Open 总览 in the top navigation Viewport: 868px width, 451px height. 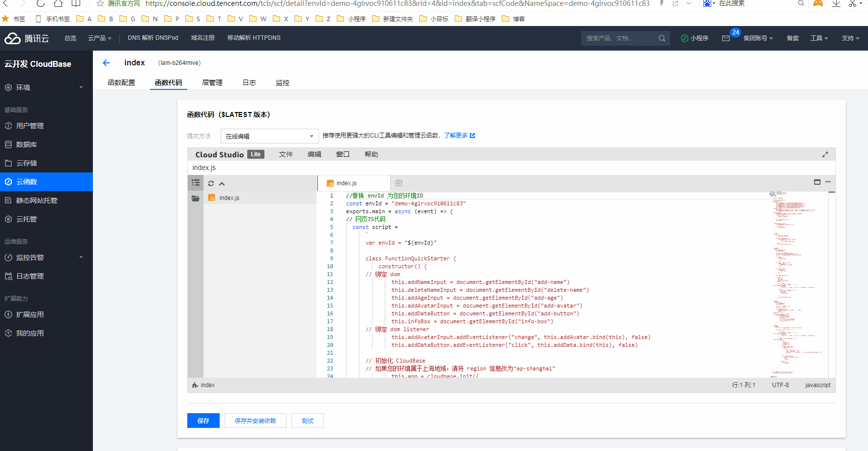70,38
